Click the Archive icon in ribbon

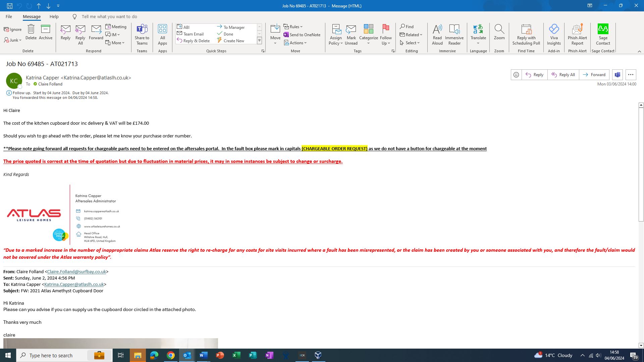pos(45,29)
